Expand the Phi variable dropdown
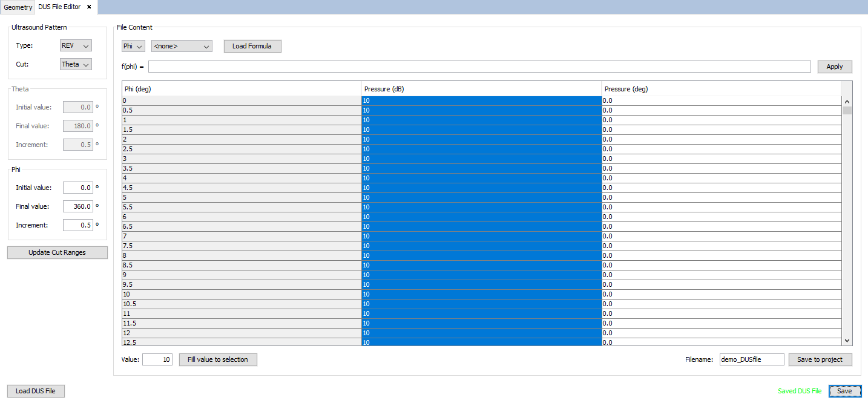This screenshot has height=403, width=868. point(133,46)
